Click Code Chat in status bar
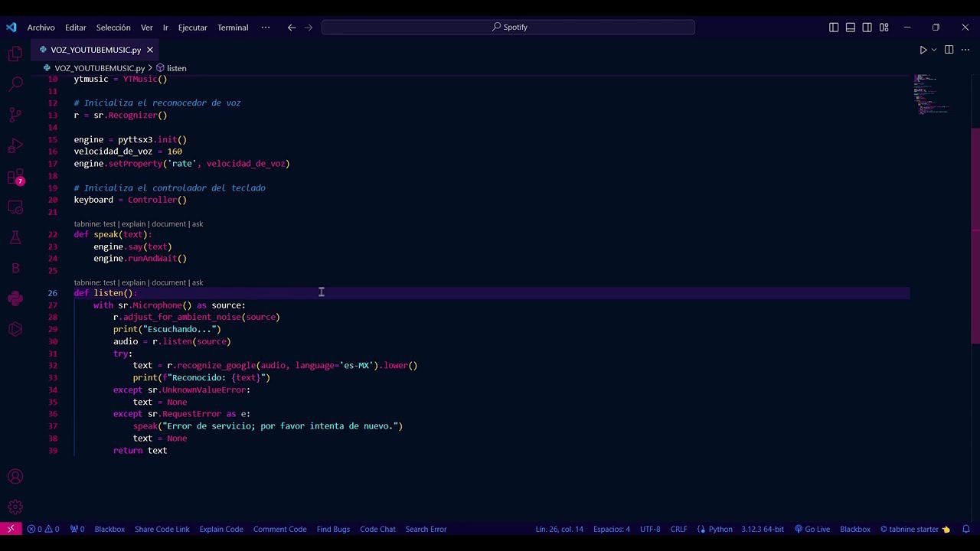980x551 pixels. coord(377,529)
